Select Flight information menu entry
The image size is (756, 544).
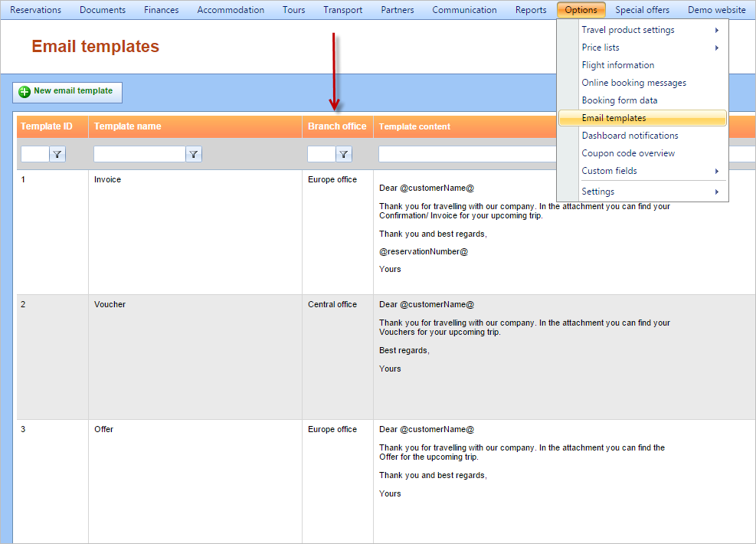coord(643,65)
